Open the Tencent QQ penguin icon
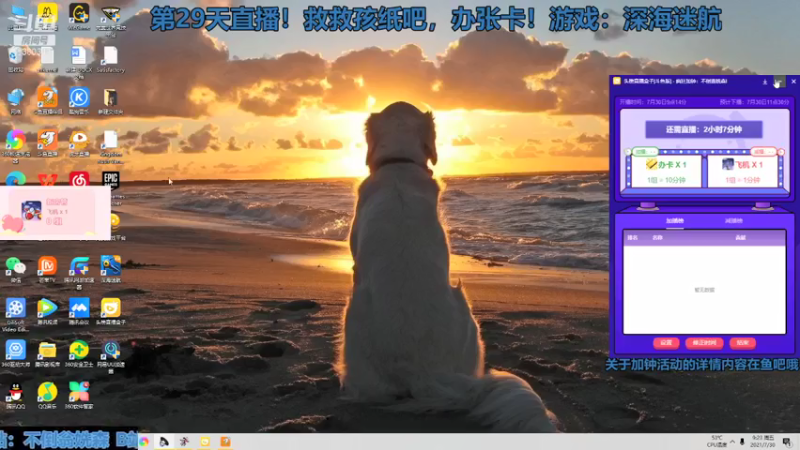800x450 pixels. click(15, 392)
